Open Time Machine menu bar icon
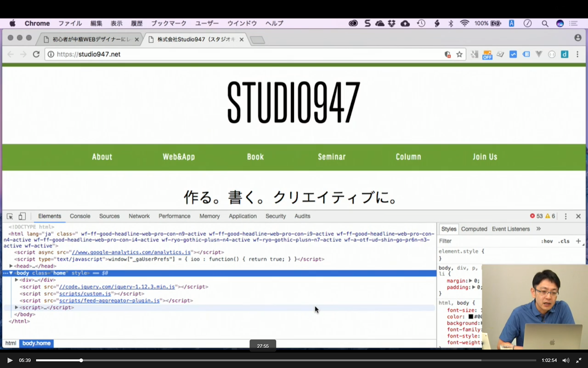Screen dimensions: 588x368 coord(421,23)
